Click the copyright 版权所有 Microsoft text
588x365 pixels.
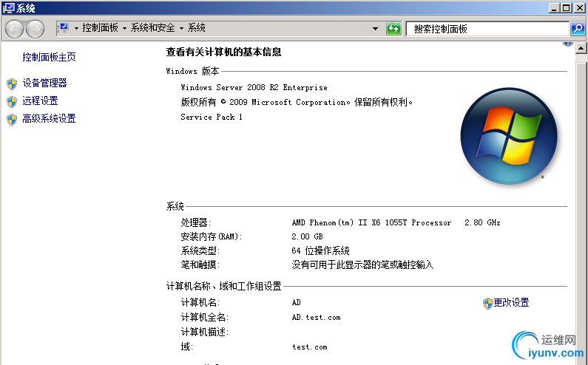coord(297,102)
